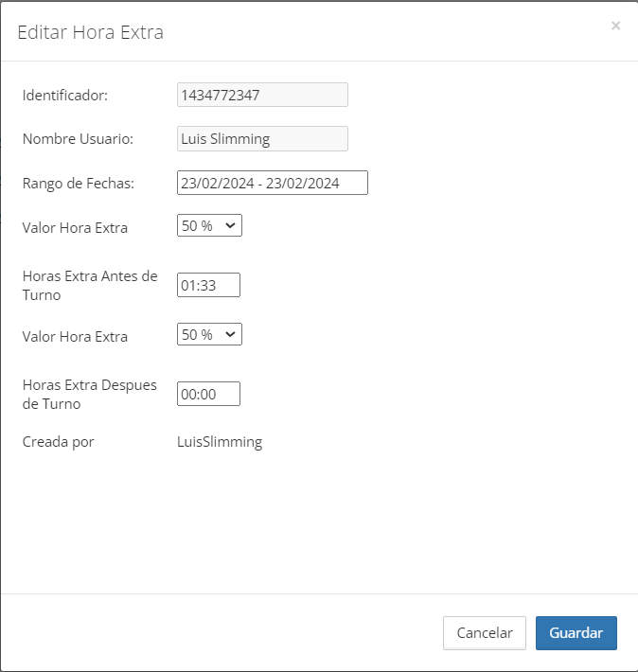Click the Identificador: label text
638x672 pixels.
pos(65,95)
